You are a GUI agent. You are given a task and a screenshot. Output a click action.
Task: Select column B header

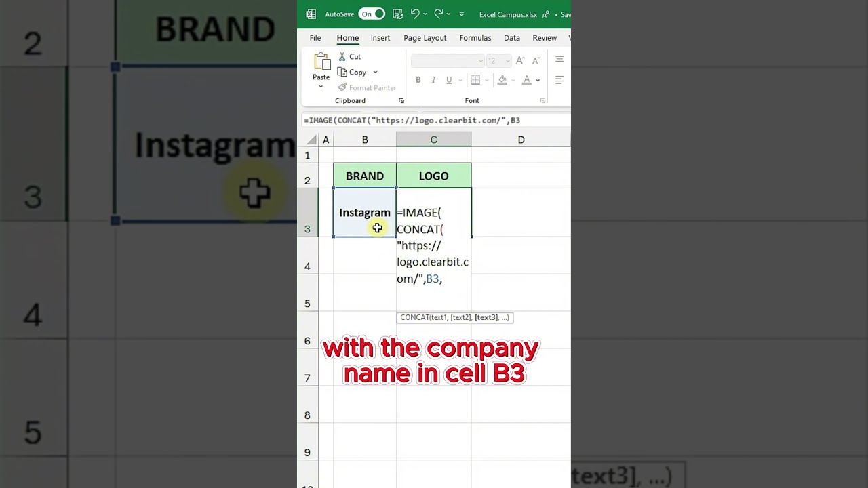coord(365,140)
